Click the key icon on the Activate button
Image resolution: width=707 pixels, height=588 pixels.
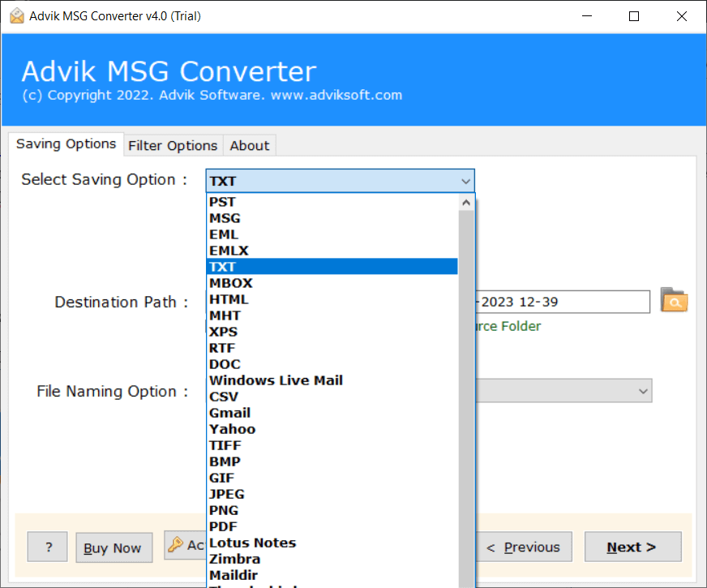coord(175,545)
